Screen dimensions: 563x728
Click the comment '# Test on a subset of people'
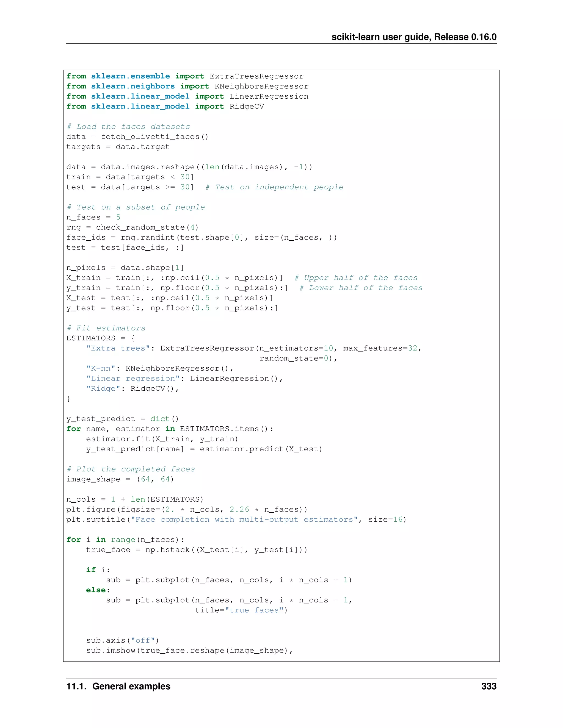[136, 207]
